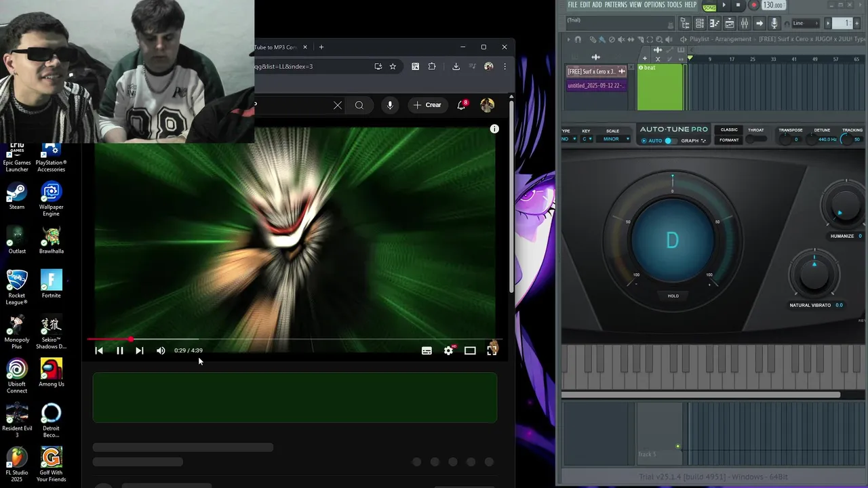
Task: Open the FILE menu in FL Studio
Action: (572, 5)
